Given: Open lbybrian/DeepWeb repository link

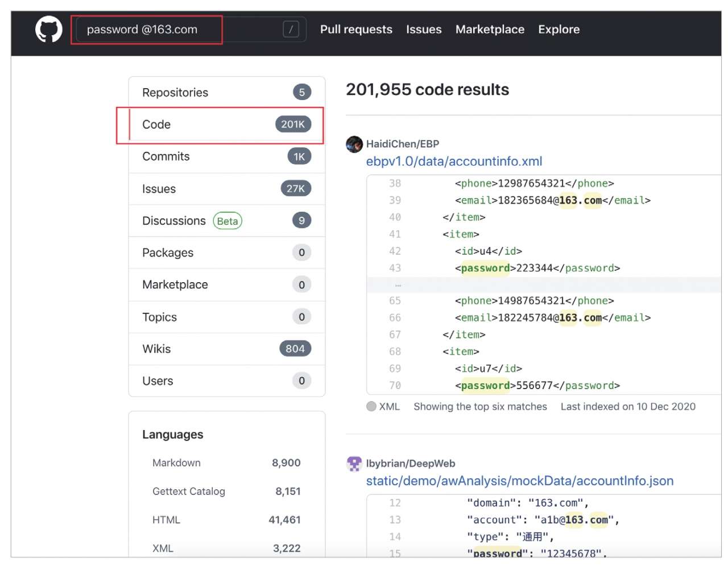Looking at the screenshot, I should [410, 464].
